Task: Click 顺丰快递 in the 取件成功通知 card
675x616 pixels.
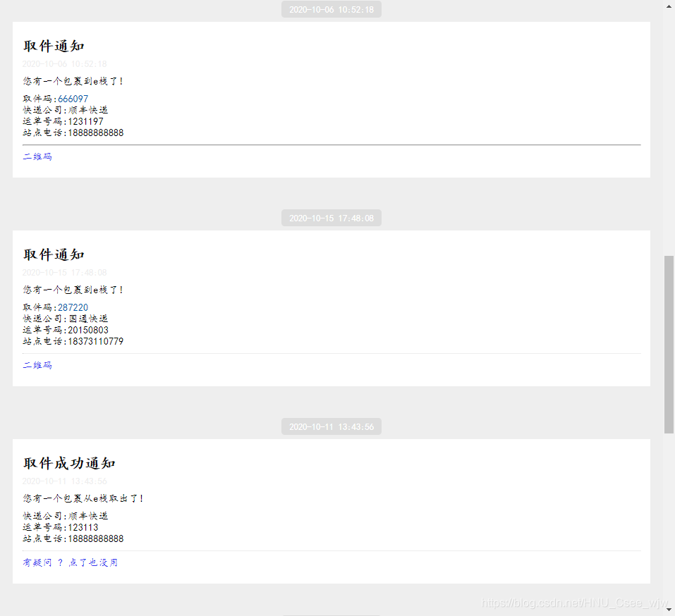Action: coord(88,516)
